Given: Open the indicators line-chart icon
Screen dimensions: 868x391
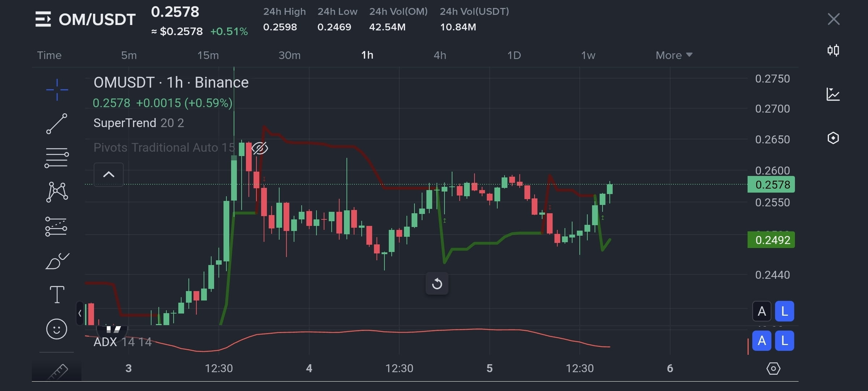Looking at the screenshot, I should coord(833,94).
